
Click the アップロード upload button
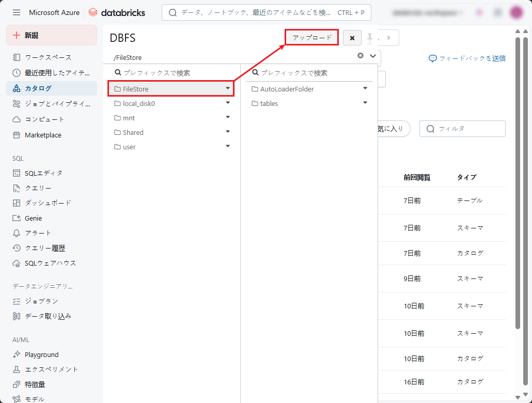coord(312,38)
